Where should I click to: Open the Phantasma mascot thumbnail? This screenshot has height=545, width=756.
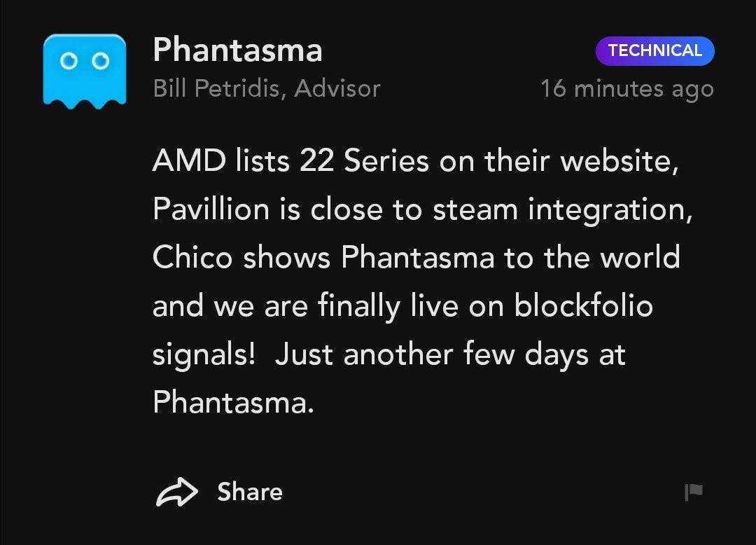[x=84, y=70]
